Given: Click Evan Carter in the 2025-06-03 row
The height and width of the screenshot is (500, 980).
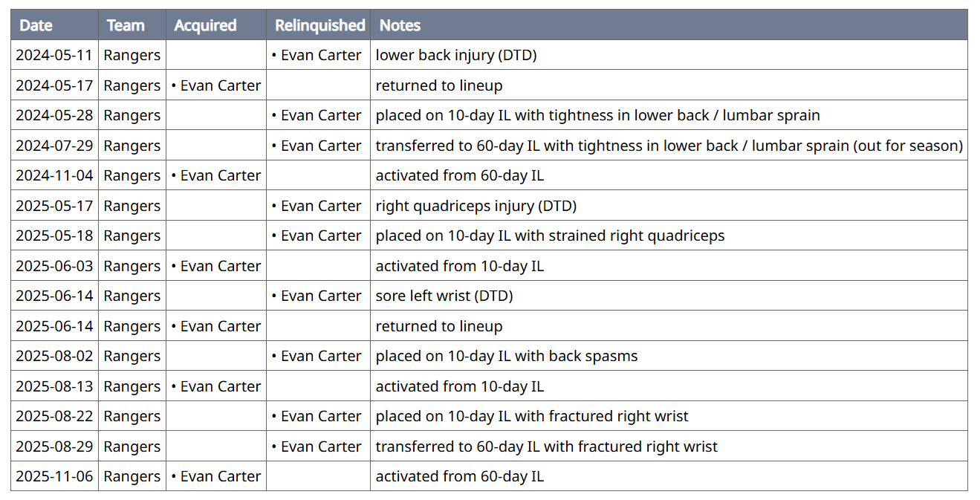Looking at the screenshot, I should tap(221, 266).
